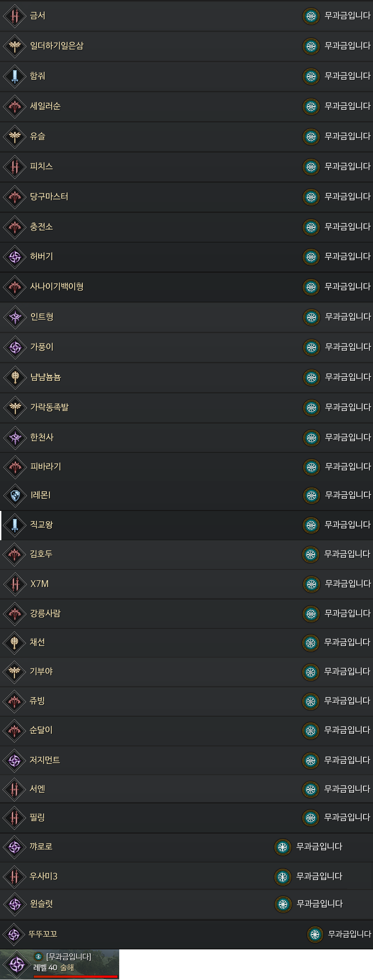Click the guild emblem in 꺄로로 row
The image size is (373, 980).
[x=283, y=847]
